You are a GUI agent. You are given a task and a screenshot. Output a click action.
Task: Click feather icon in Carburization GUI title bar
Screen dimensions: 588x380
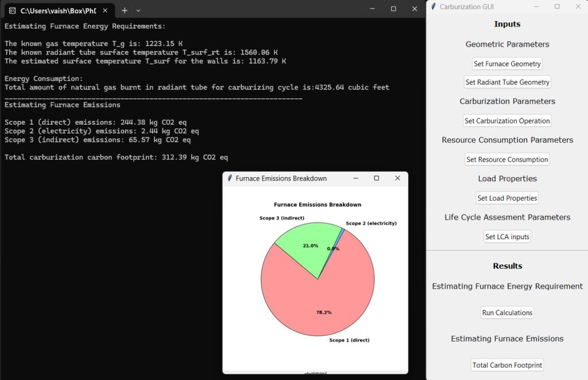(x=433, y=6)
